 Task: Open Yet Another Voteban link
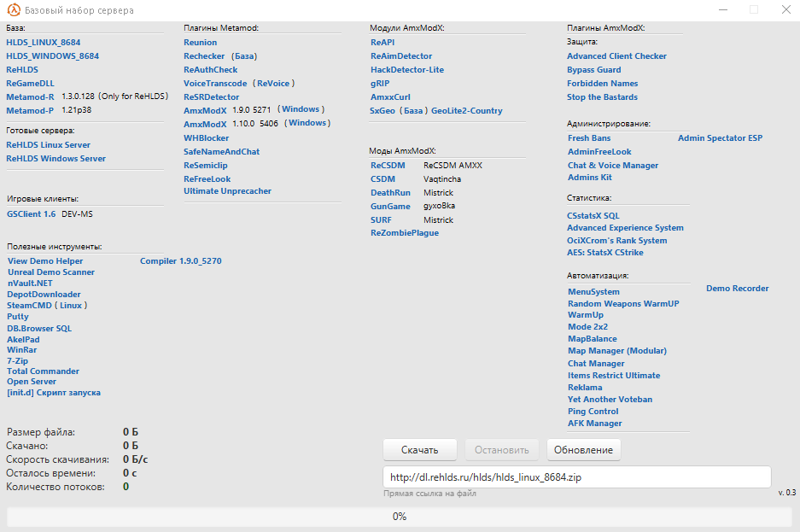610,400
